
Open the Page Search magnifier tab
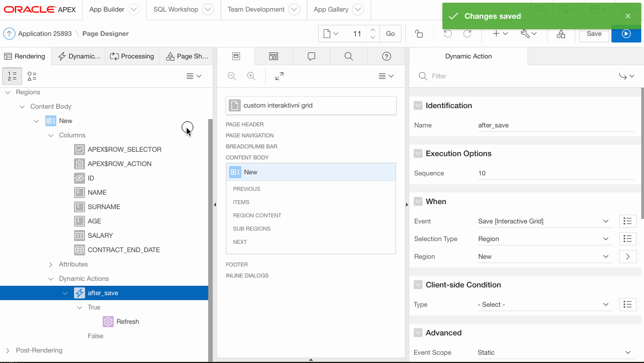pos(349,56)
